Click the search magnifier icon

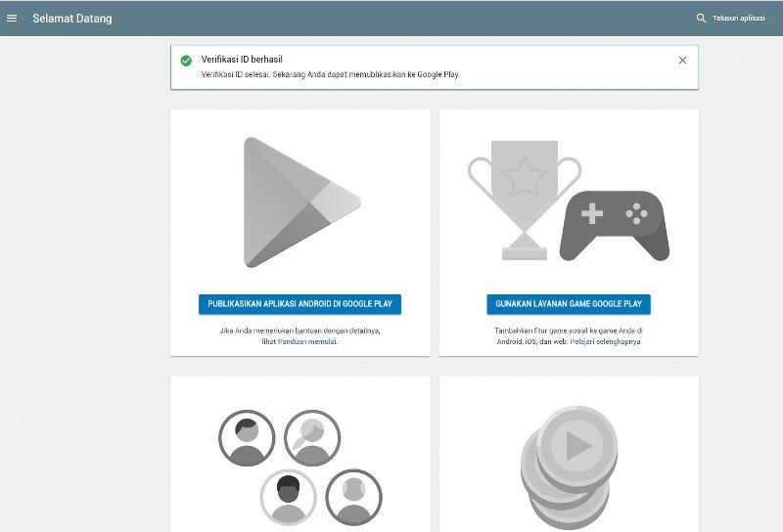tap(701, 18)
